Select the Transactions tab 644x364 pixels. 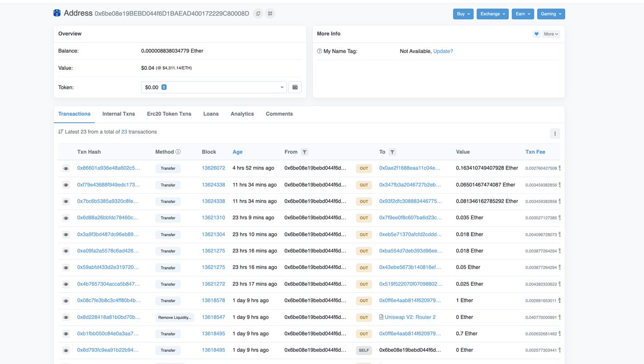(74, 114)
